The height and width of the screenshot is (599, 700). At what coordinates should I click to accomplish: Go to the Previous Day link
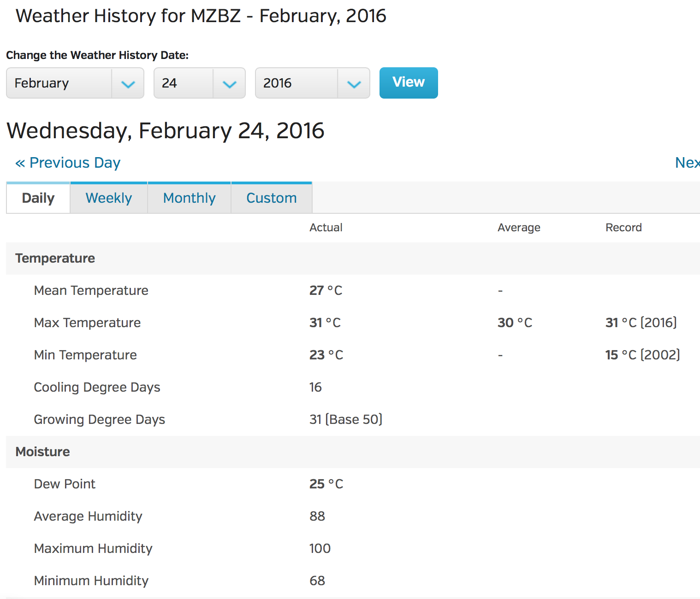(x=68, y=163)
